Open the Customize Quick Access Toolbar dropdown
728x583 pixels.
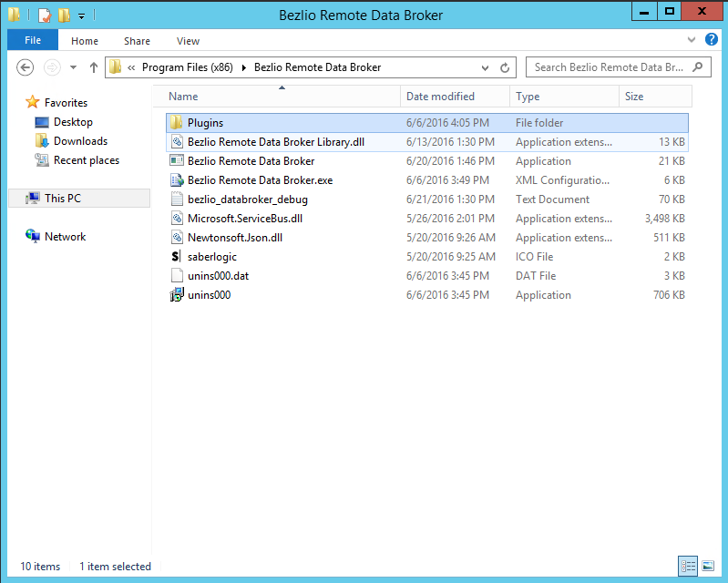coord(81,16)
